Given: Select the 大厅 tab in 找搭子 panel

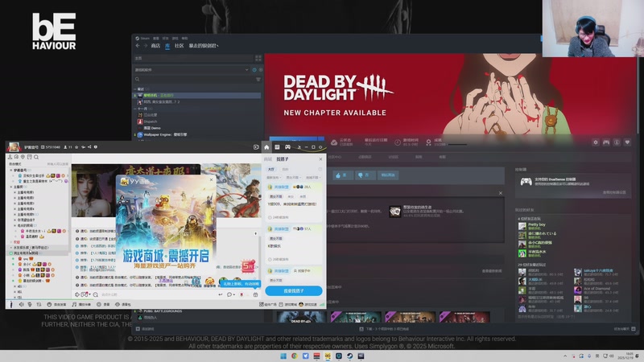Looking at the screenshot, I should pyautogui.click(x=271, y=169).
